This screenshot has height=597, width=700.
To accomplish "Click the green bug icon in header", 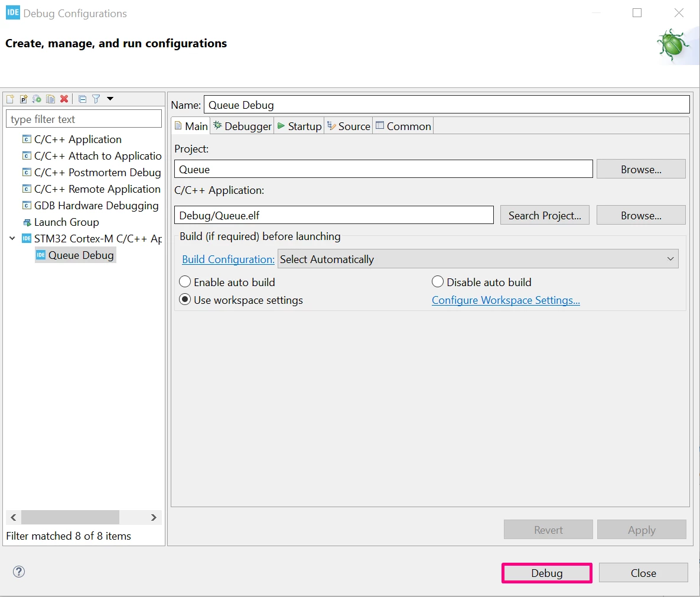I will [x=672, y=44].
